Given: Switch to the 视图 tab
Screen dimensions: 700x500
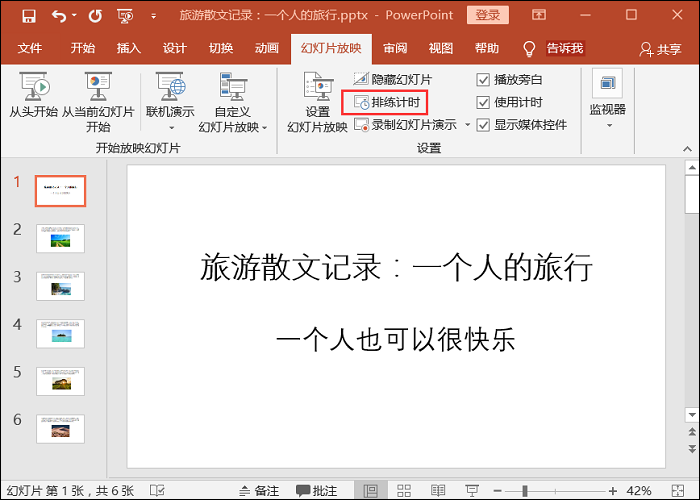Looking at the screenshot, I should (x=441, y=48).
